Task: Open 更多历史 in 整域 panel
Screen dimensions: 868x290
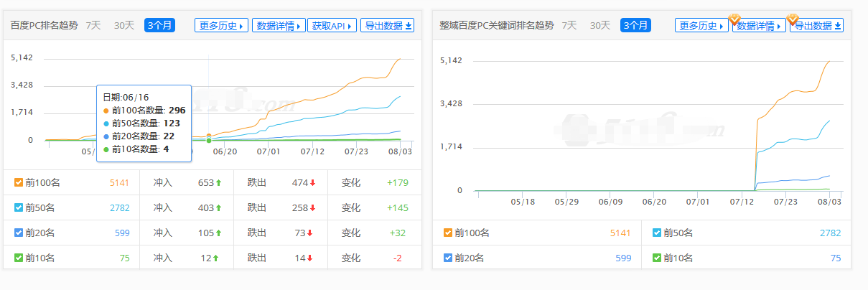Action: coord(701,25)
